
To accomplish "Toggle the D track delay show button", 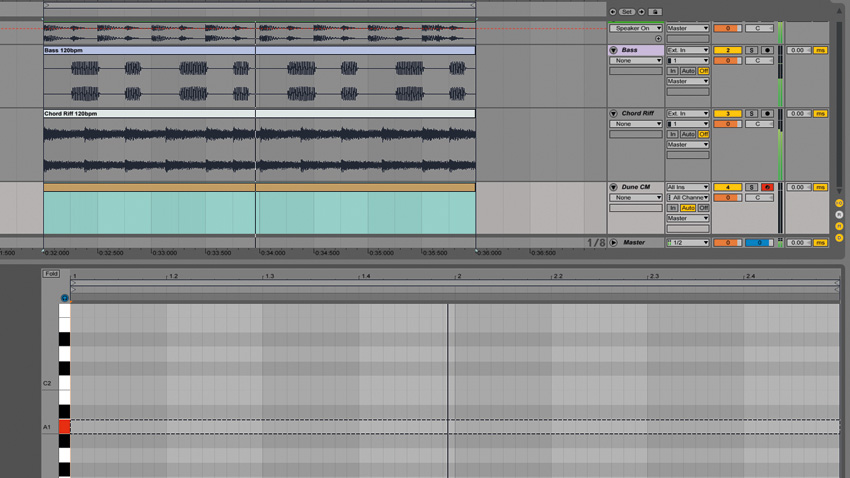I will [839, 238].
